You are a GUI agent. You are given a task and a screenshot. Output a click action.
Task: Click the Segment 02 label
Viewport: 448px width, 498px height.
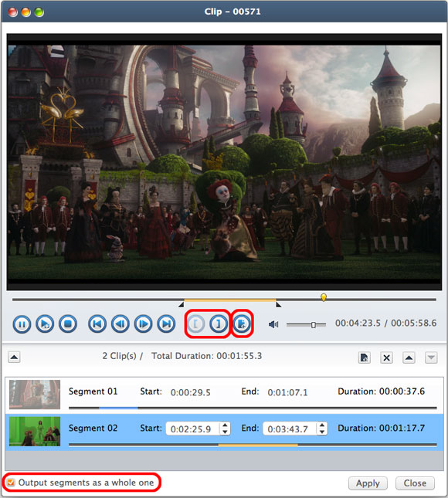(93, 429)
